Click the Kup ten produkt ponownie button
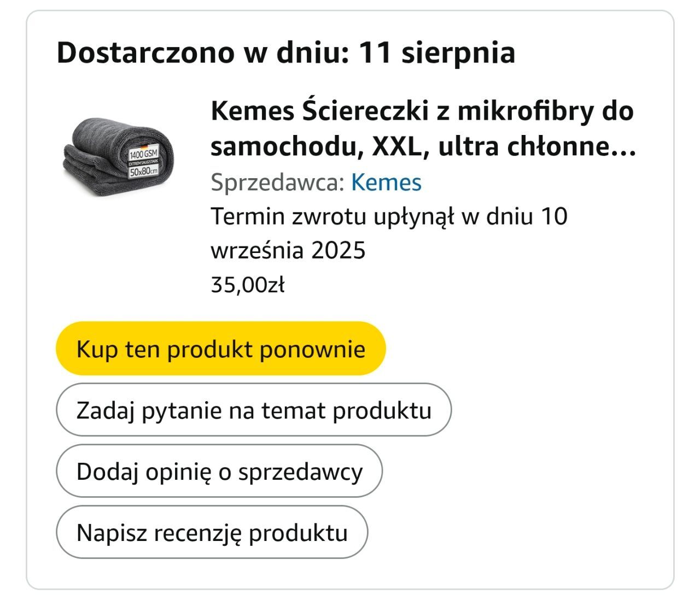 (220, 349)
